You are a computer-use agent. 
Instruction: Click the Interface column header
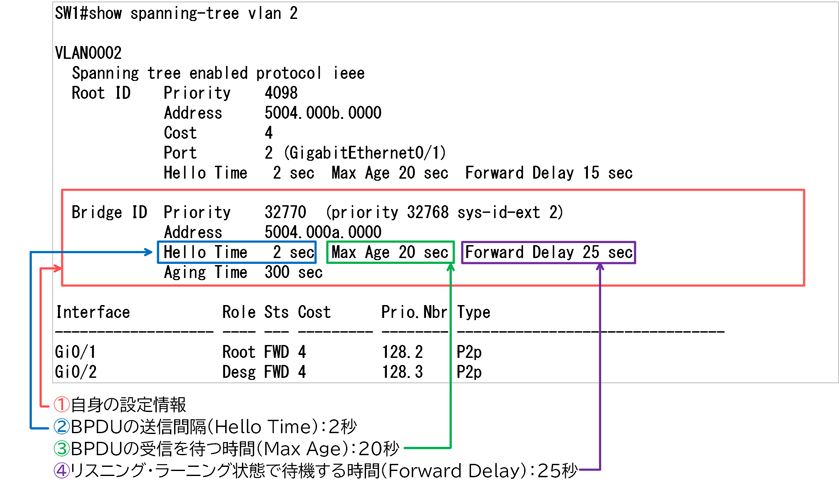(92, 312)
